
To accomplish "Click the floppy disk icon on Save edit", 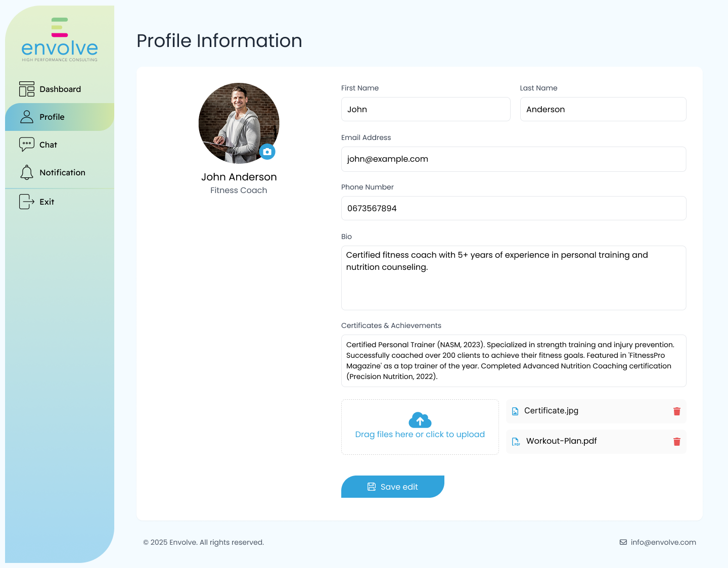I will coord(372,487).
